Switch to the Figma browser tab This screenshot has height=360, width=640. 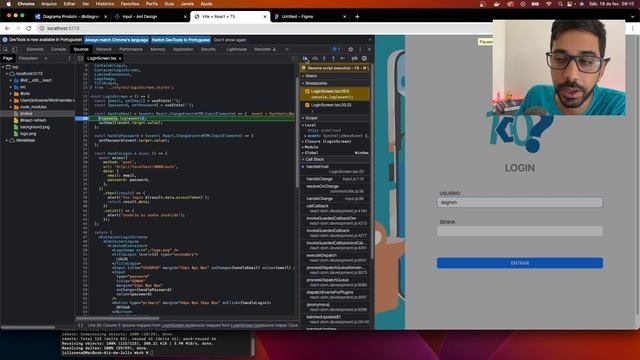click(310, 17)
